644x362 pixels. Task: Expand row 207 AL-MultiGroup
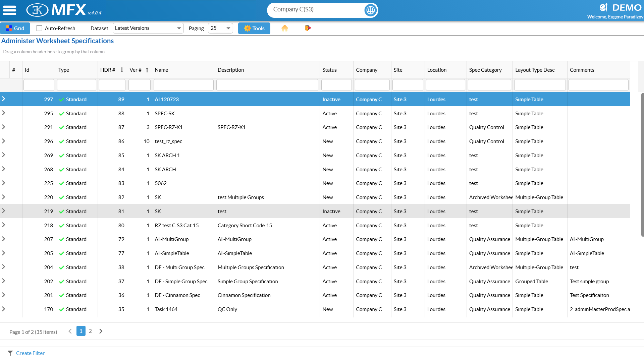tap(4, 239)
